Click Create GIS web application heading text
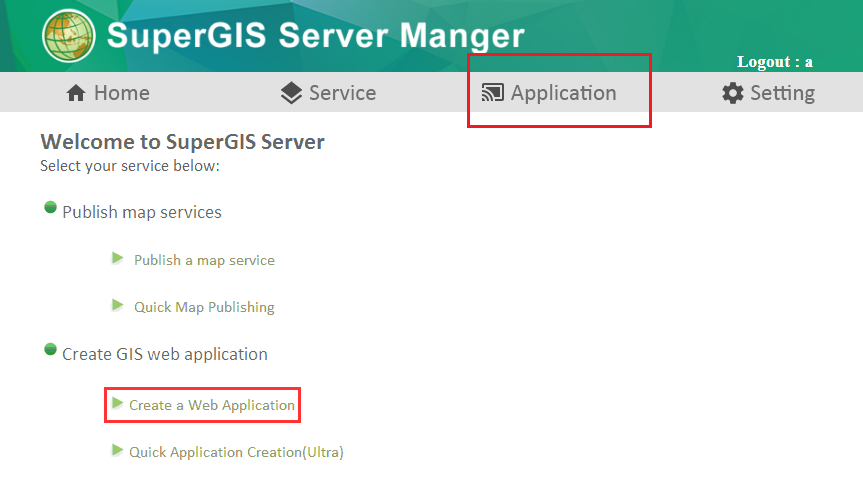The image size is (863, 485). point(165,355)
